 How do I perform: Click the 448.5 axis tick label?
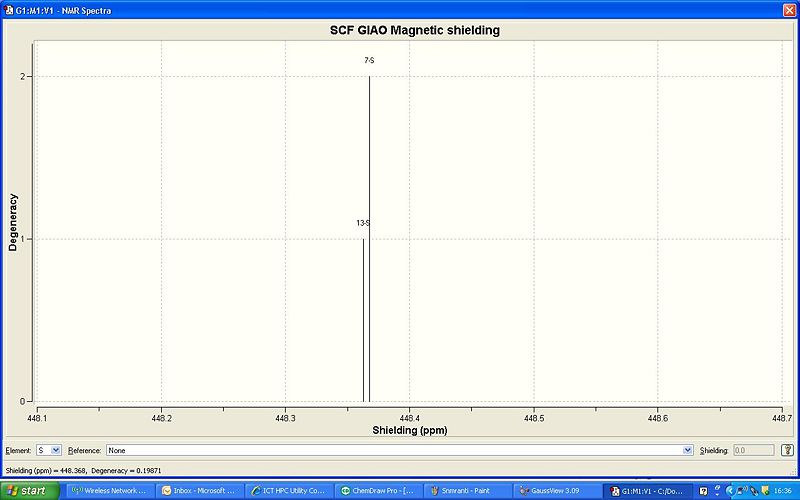[x=534, y=418]
